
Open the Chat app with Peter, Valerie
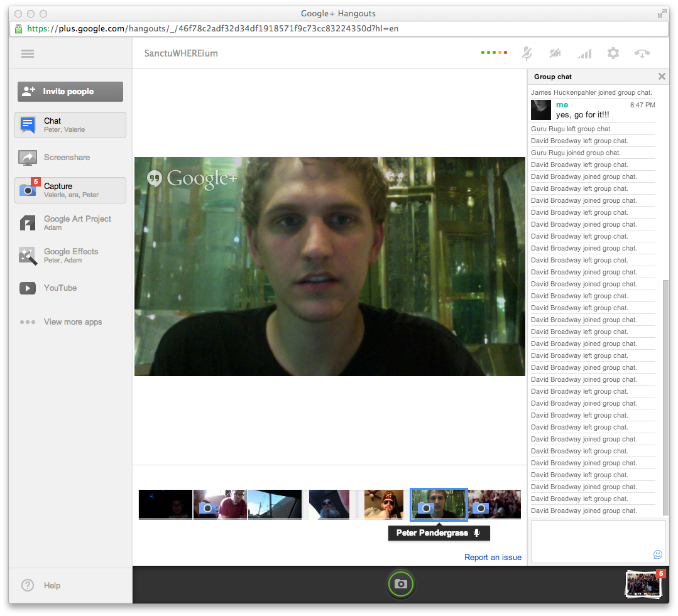(x=70, y=125)
